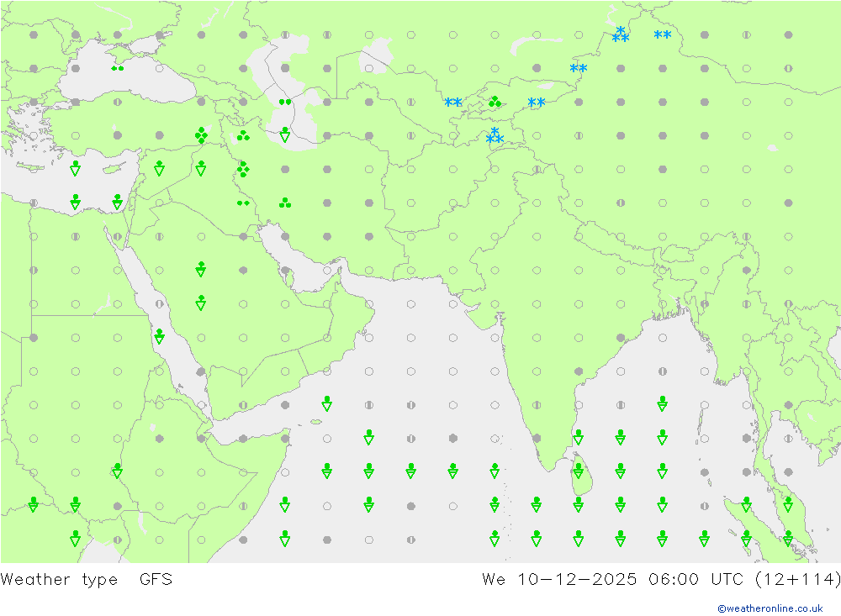Screen dimensions: 841x616
Task: Select the shower symbol on the Red Sea
Action: 159,337
